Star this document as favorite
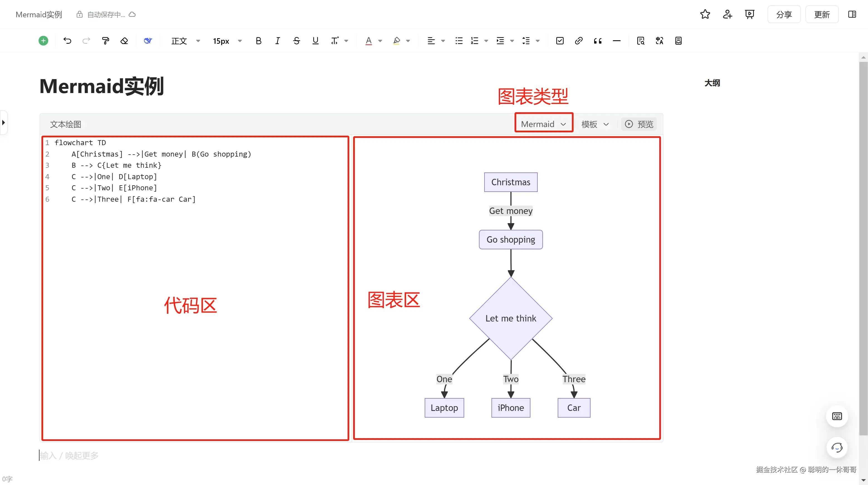 (705, 14)
